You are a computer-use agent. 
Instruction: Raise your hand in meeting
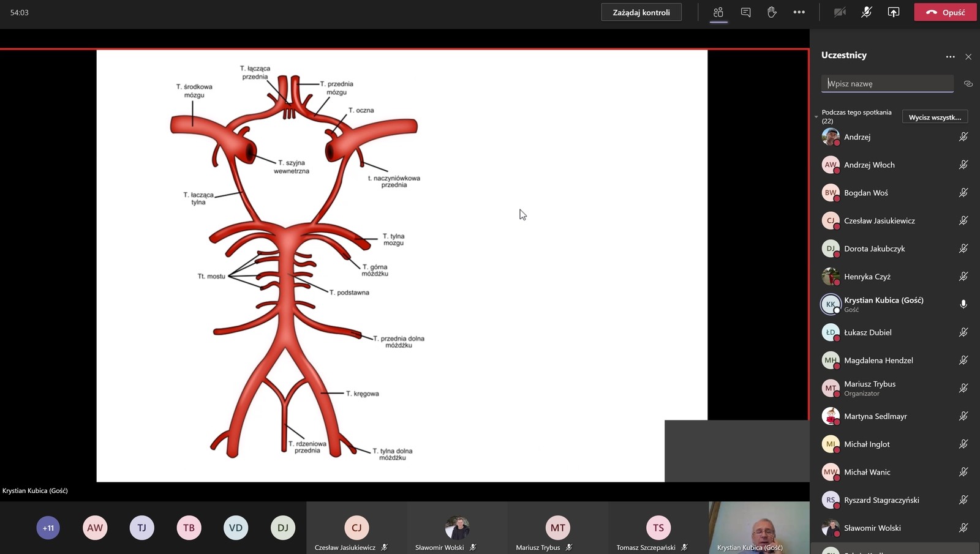click(x=772, y=12)
